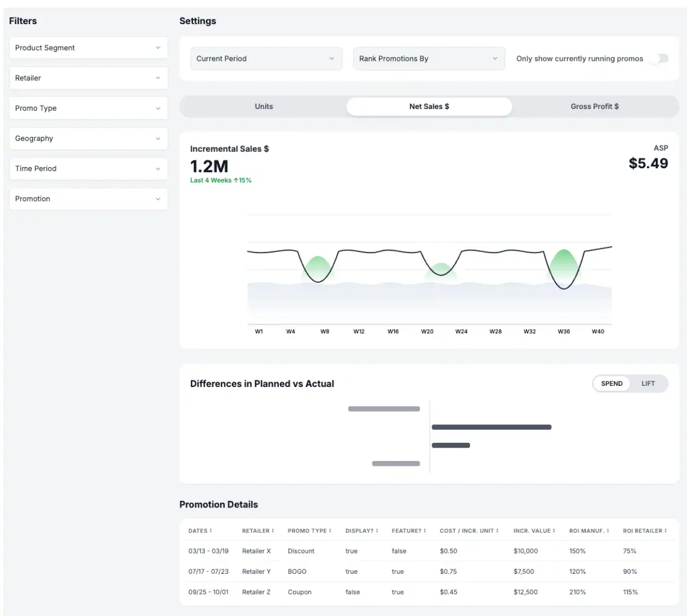The width and height of the screenshot is (688, 616).
Task: Open the Current Period settings dropdown
Action: (x=266, y=59)
